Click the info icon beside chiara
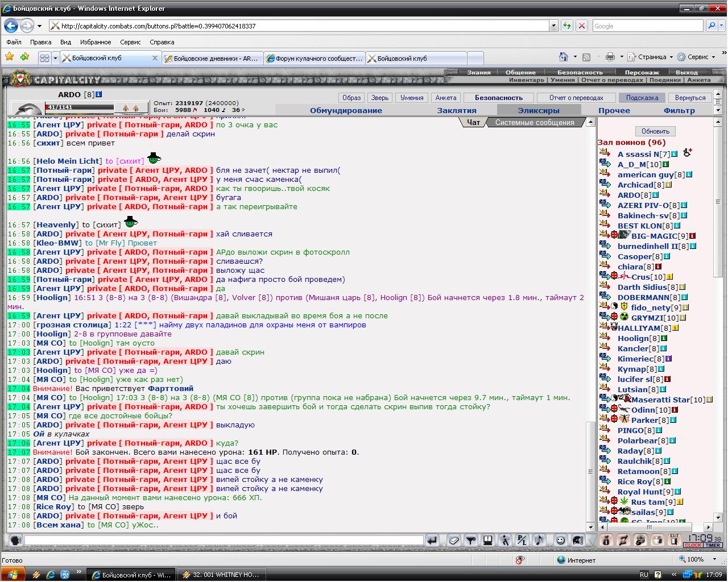 (659, 267)
